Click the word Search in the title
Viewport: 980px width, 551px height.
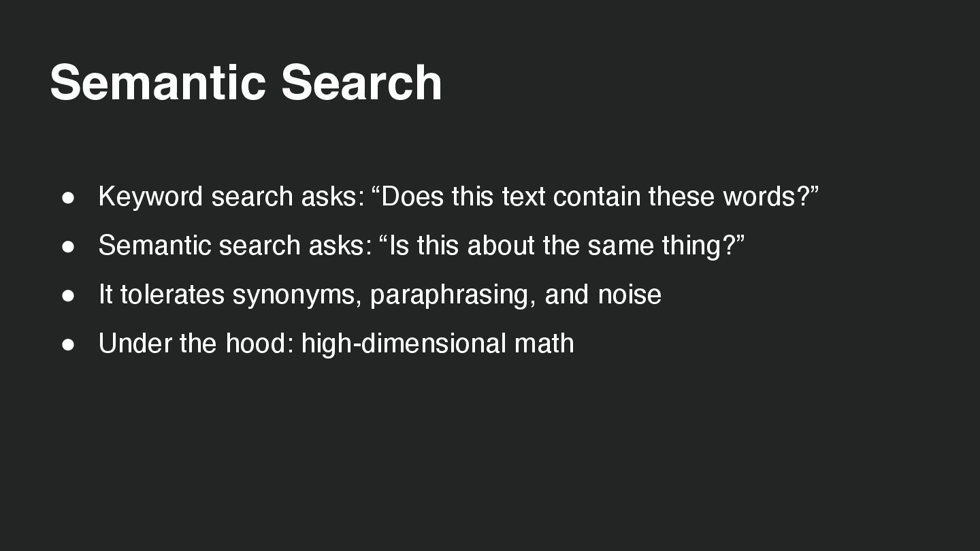tap(361, 82)
